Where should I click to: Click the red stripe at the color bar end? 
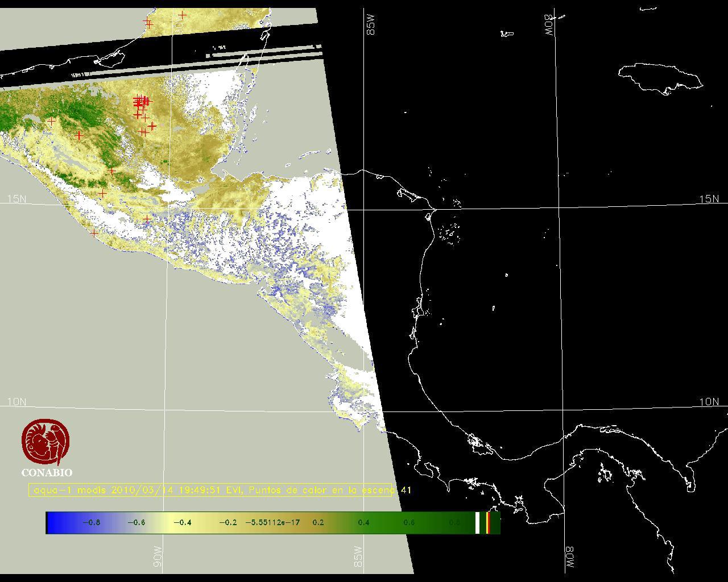pyautogui.click(x=488, y=523)
